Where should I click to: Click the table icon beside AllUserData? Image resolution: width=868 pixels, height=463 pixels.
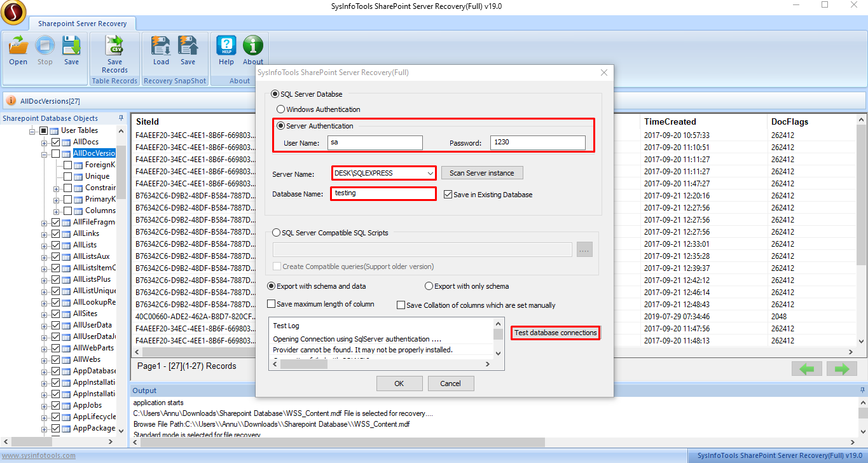pos(66,325)
